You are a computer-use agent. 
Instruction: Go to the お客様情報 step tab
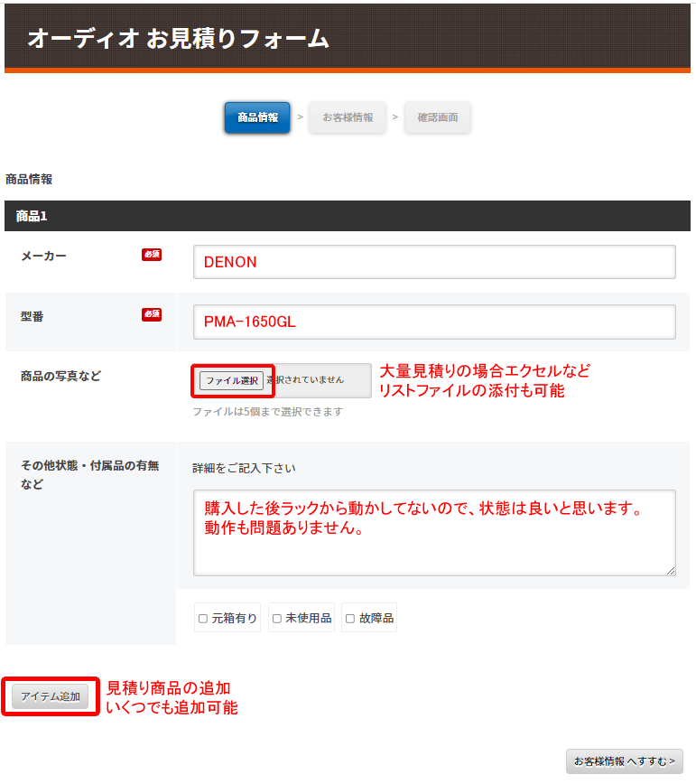point(348,117)
